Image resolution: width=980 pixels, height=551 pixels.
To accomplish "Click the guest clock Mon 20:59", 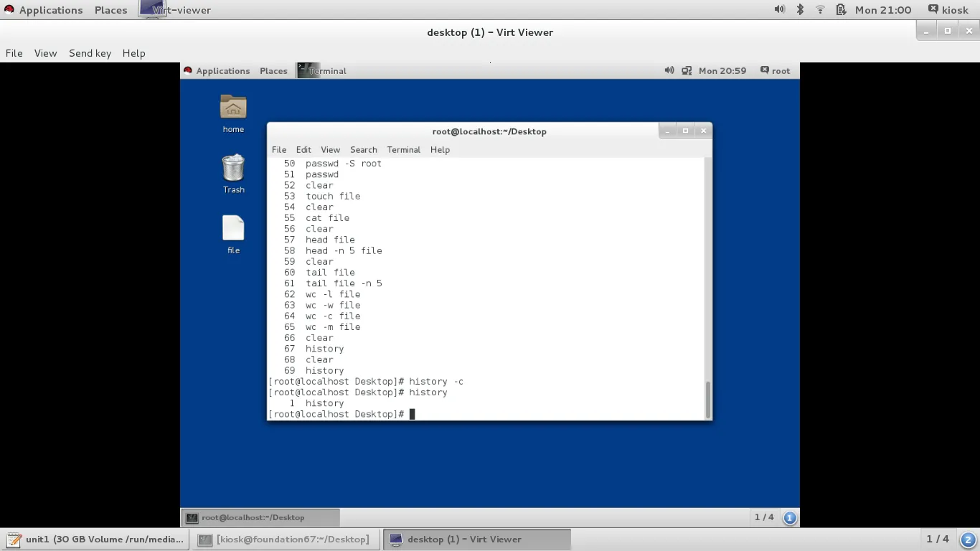I will tap(722, 70).
